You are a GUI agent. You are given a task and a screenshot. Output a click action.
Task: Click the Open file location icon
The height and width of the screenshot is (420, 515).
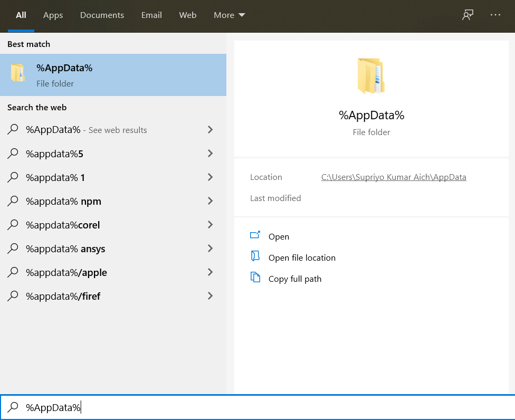tap(255, 256)
